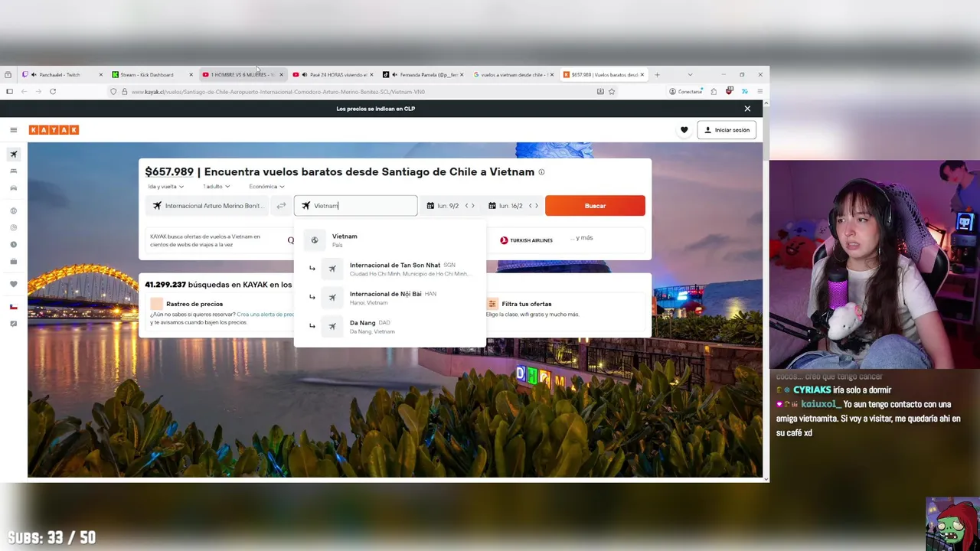
Task: Click Filtra tus ofertas heading
Action: click(x=527, y=304)
